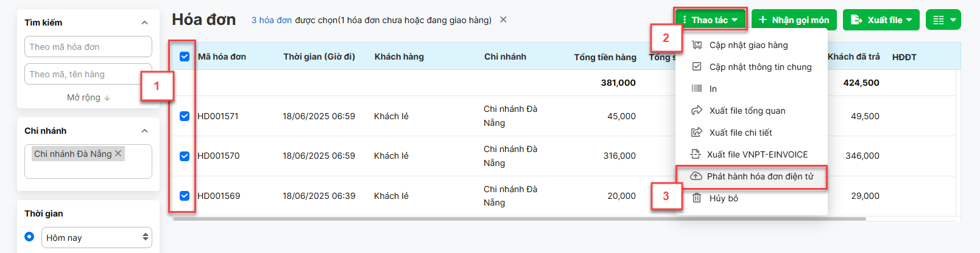980x253 pixels.
Task: Uncheck invoice HD001569 checkbox
Action: (185, 196)
